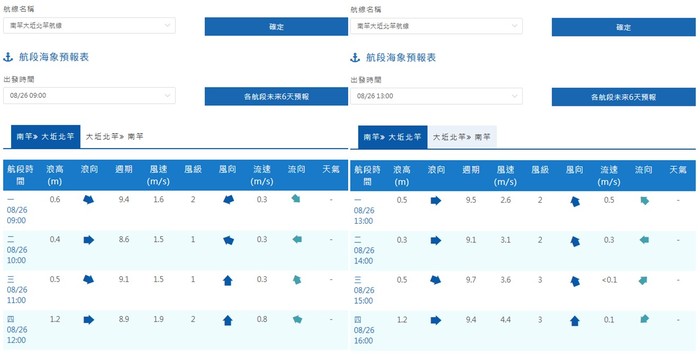Click wind direction arrow in 08/26 16:00 row

tap(575, 321)
